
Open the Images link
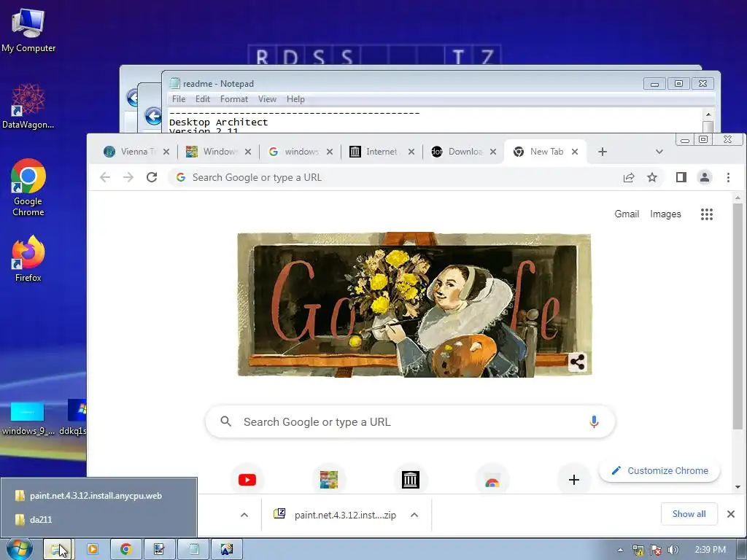point(665,214)
